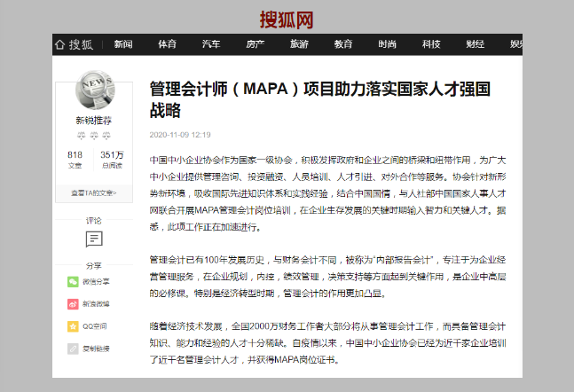Open the 时尚 channel
Image resolution: width=574 pixels, height=392 pixels.
pos(388,44)
